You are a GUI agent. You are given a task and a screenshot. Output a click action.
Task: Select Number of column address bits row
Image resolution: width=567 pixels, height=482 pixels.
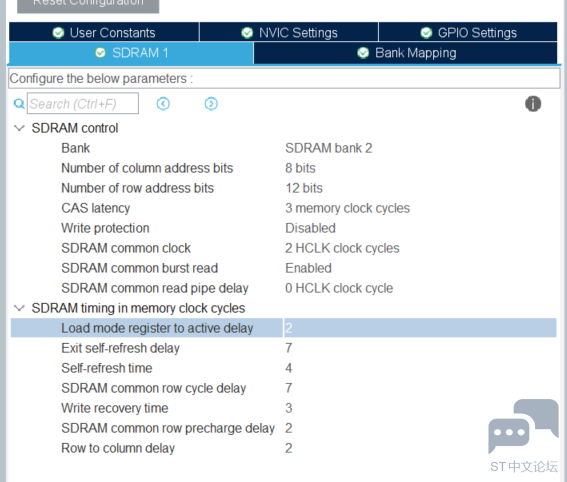(147, 168)
